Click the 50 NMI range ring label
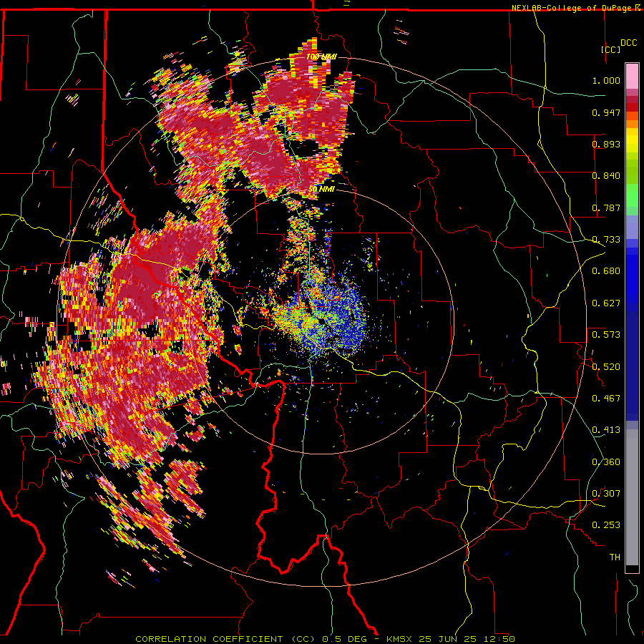Viewport: 644px width, 644px height. [x=322, y=189]
